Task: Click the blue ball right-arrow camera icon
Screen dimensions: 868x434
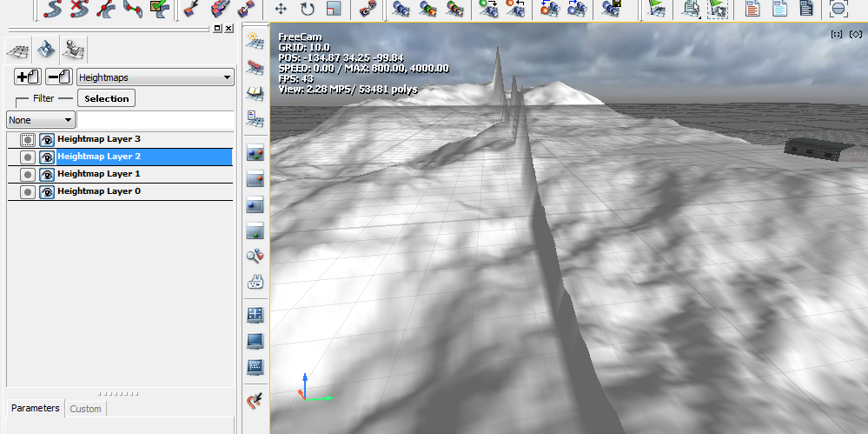Action: (577, 9)
